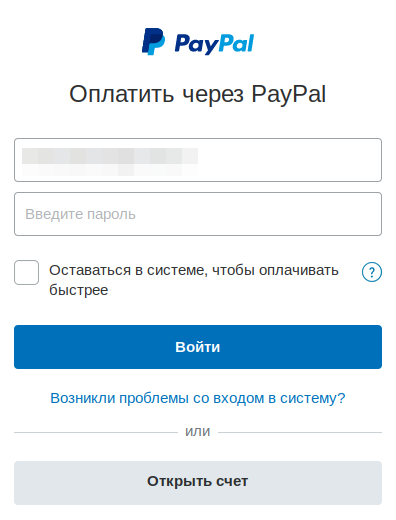Image resolution: width=396 pixels, height=520 pixels.
Task: Click the blue 'Войти' login button
Action: [x=198, y=347]
